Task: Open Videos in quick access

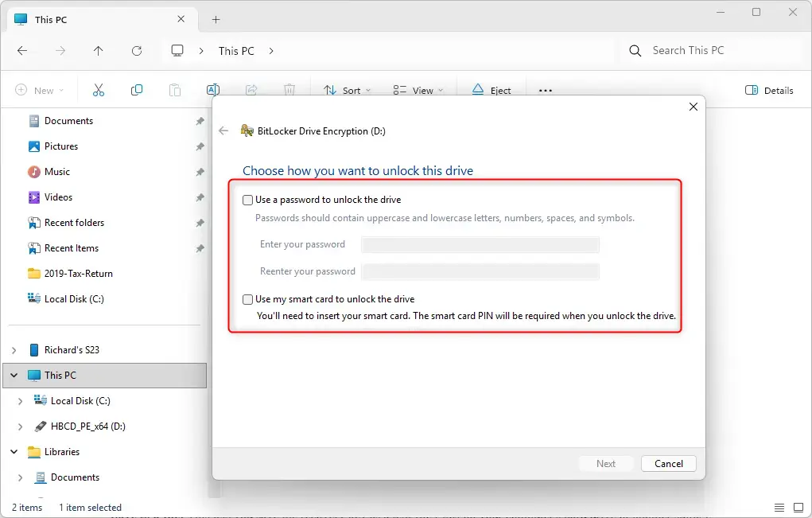Action: coord(58,197)
